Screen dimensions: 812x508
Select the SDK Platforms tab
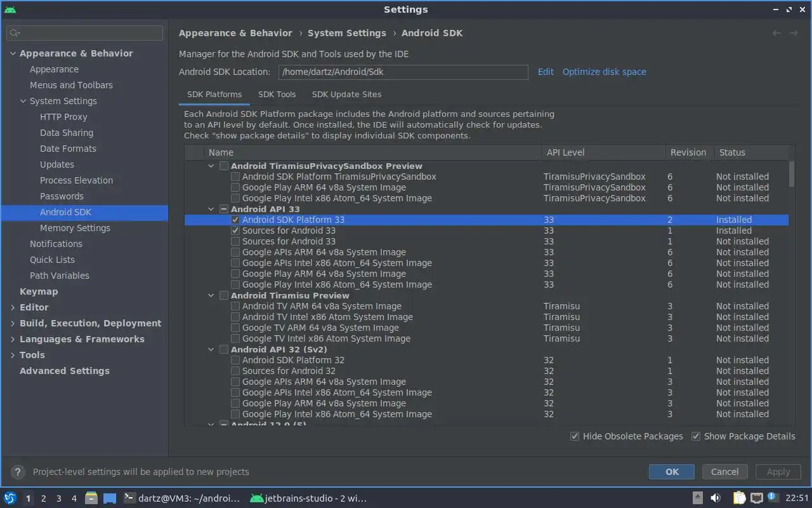click(214, 94)
